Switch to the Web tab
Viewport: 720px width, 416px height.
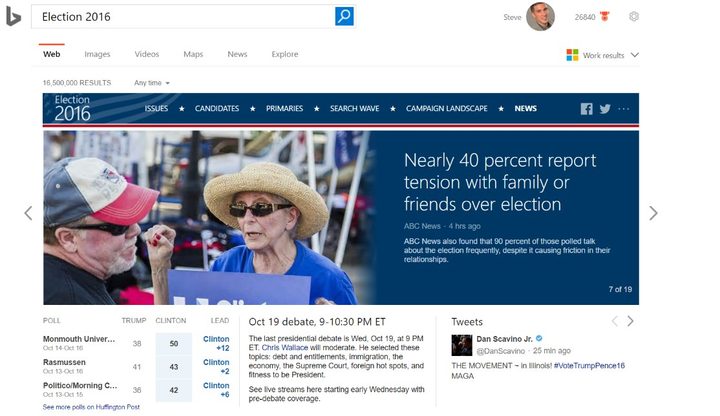coord(51,54)
